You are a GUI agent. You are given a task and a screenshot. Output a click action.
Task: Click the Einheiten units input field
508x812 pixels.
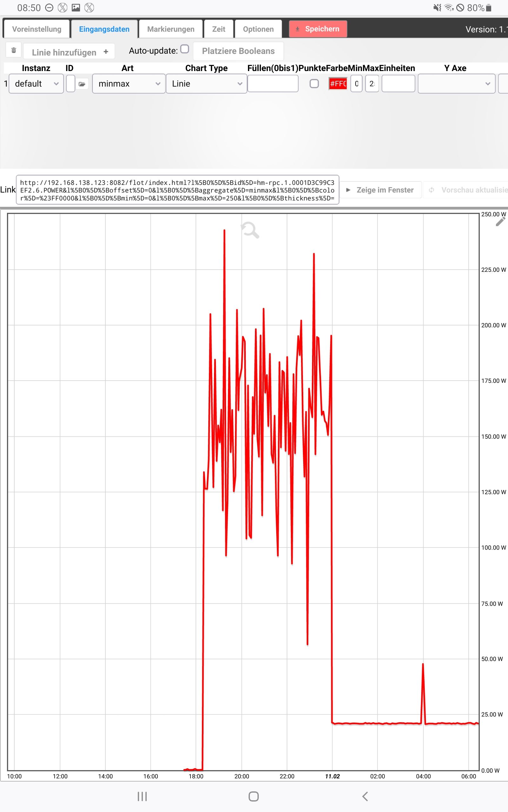coord(398,83)
